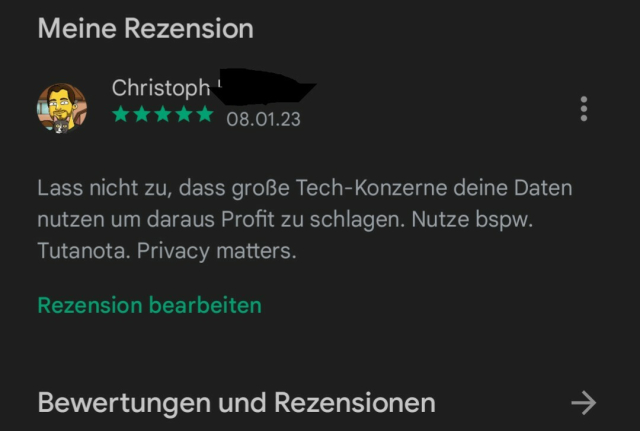Open the Bewertungen und Rezensionen section

pos(317,403)
